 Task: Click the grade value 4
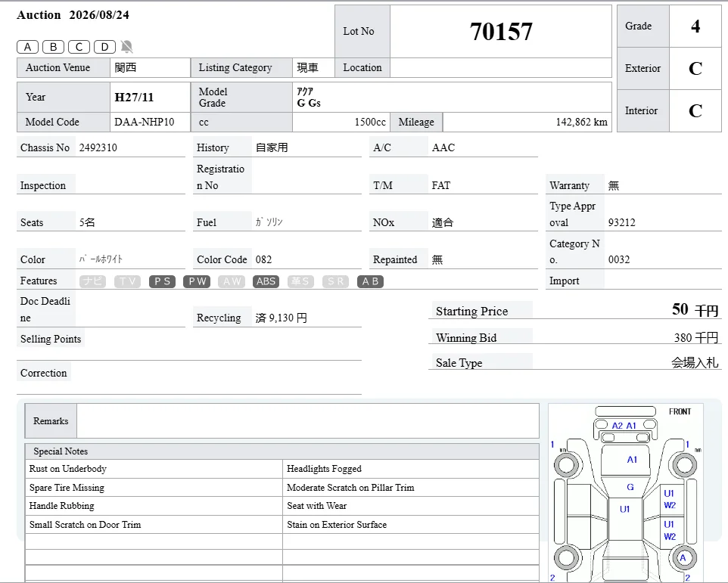click(695, 26)
